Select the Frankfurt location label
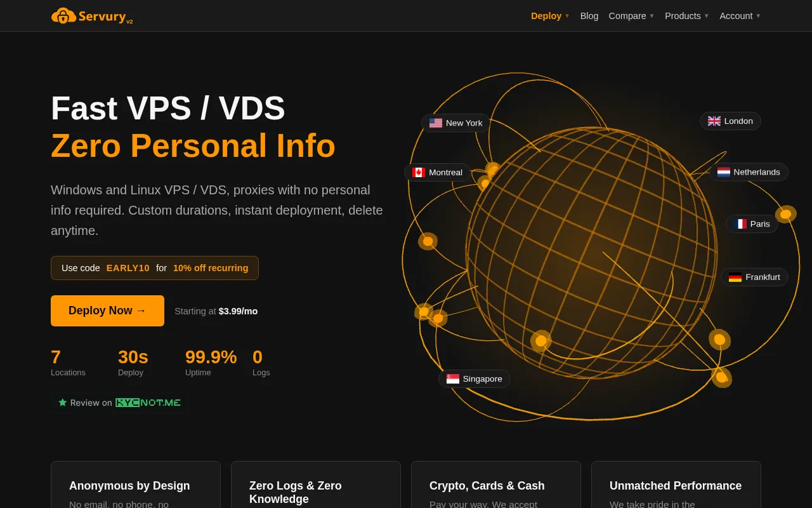812x508 pixels. pyautogui.click(x=754, y=277)
